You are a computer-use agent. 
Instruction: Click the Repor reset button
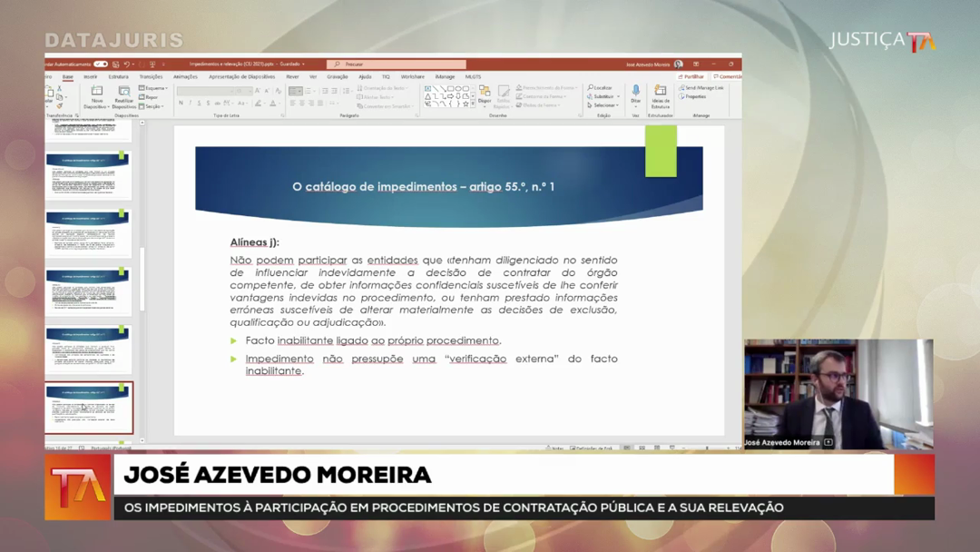[x=151, y=97]
